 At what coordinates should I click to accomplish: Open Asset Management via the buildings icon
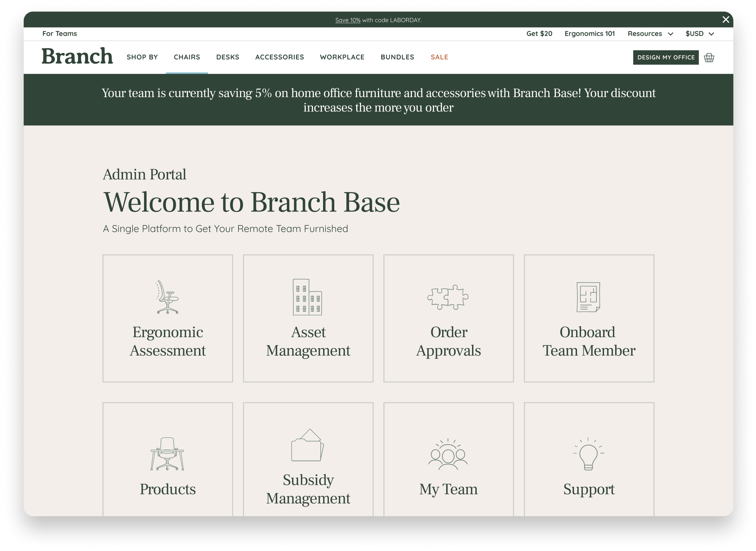click(308, 297)
